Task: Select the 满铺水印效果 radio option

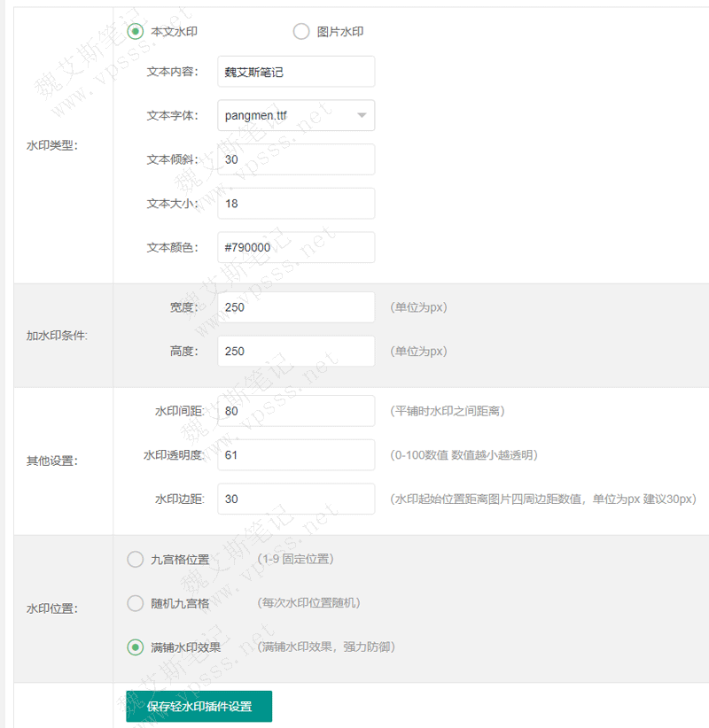Action: pyautogui.click(x=135, y=647)
